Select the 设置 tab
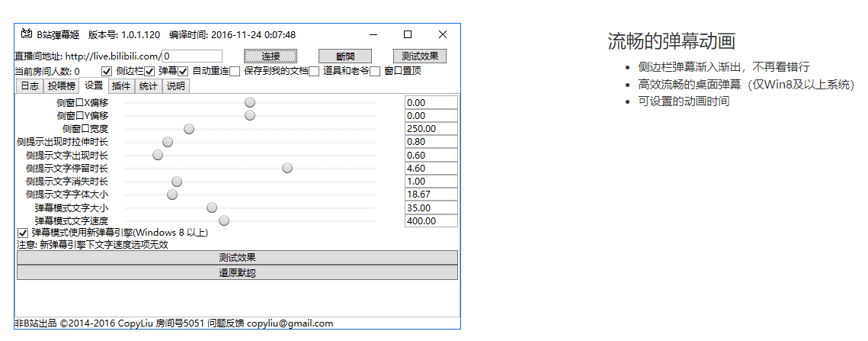Viewport: 868px width, 341px height. pos(94,85)
